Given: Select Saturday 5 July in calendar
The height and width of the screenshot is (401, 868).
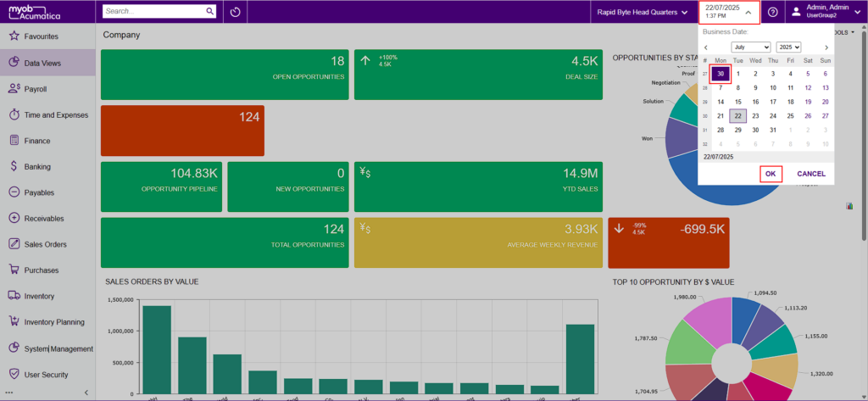Looking at the screenshot, I should click(x=808, y=74).
